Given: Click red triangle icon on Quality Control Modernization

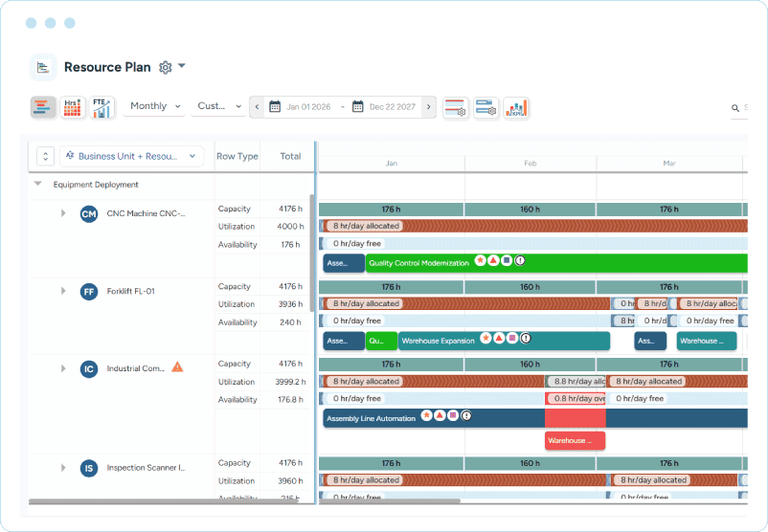Looking at the screenshot, I should (x=493, y=260).
